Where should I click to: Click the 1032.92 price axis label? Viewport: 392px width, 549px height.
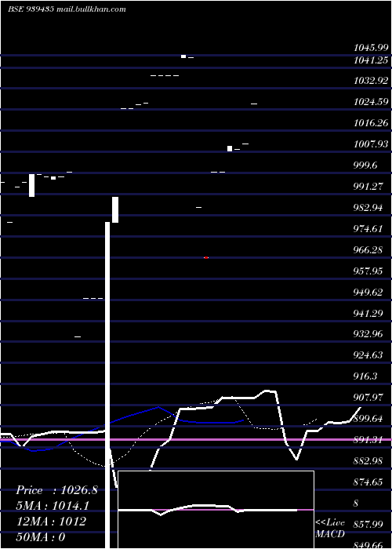(x=371, y=81)
